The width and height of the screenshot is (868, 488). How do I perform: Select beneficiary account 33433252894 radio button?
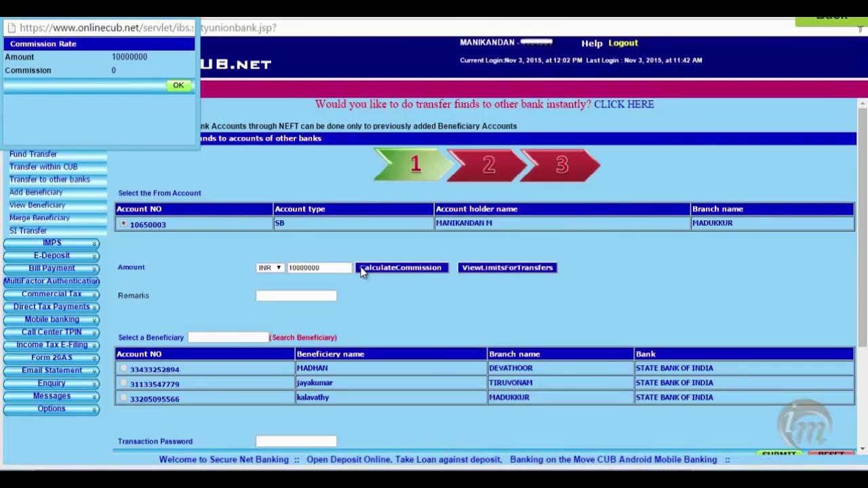123,369
